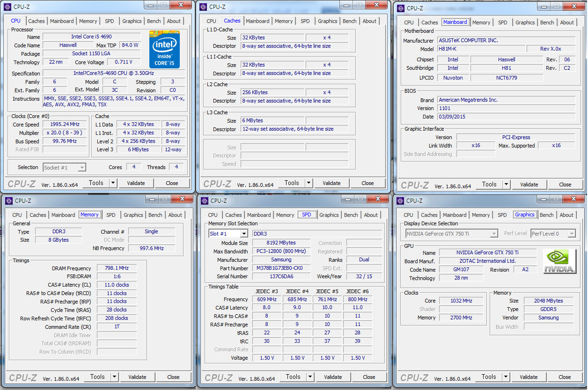588x392 pixels.
Task: Click Validate button in Memory tab window
Action: click(137, 377)
